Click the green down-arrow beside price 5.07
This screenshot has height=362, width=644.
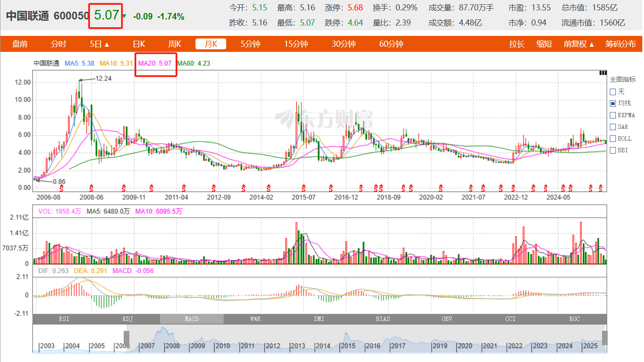[125, 16]
